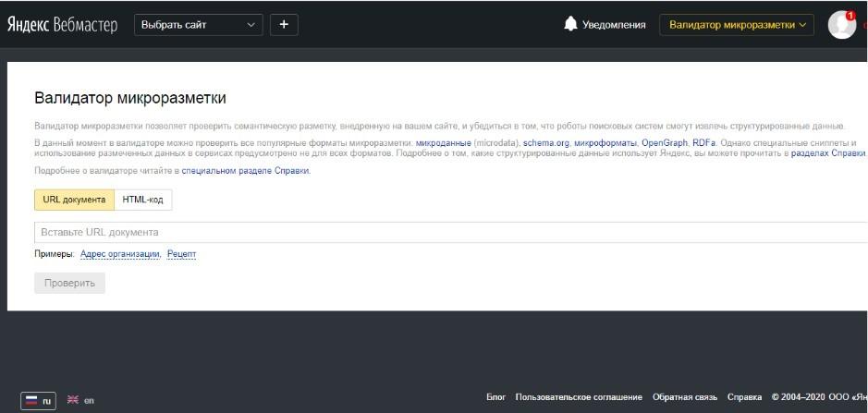Screen dimensions: 868x413
Task: Follow the schema.org link
Action: tap(545, 143)
